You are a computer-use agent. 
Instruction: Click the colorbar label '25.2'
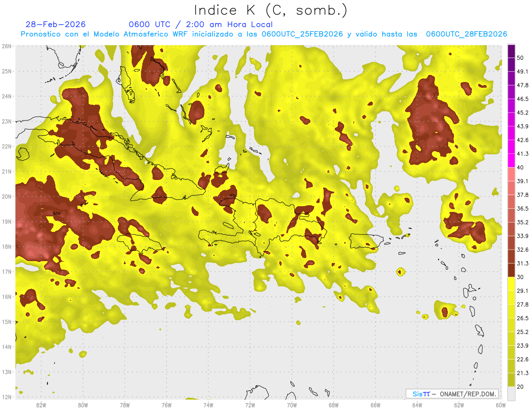coord(523,332)
